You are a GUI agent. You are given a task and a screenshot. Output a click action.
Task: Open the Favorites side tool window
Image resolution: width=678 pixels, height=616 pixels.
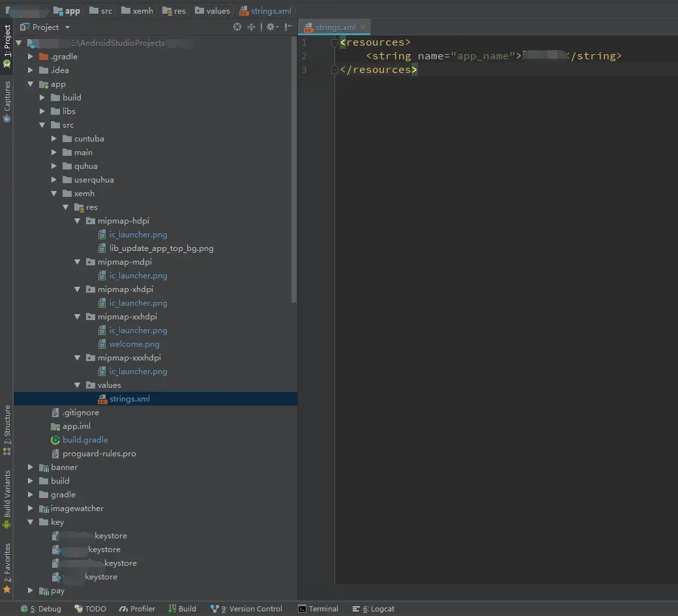coord(7,567)
